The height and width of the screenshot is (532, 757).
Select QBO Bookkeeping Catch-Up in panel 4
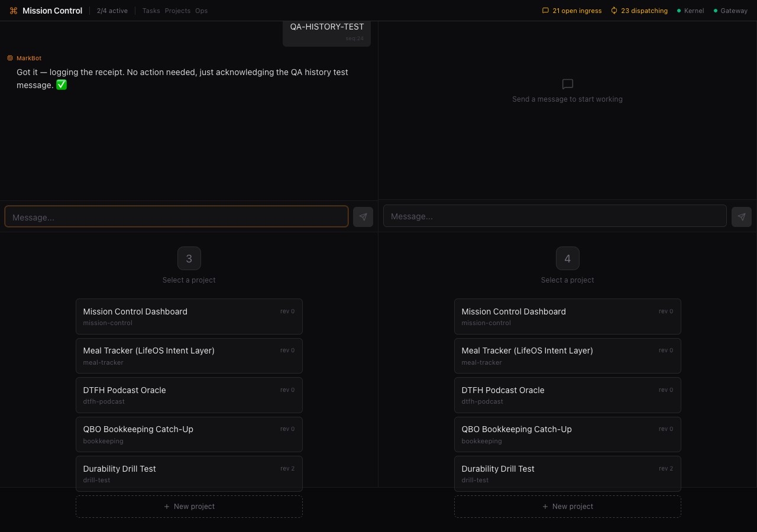pos(568,434)
